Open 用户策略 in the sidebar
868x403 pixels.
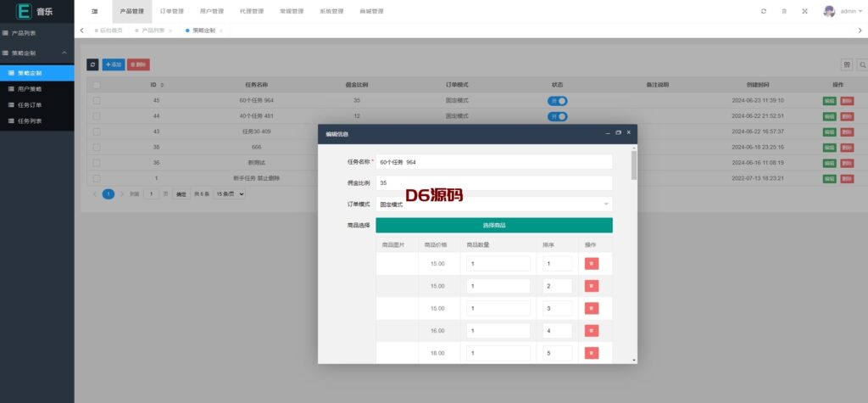click(37, 89)
